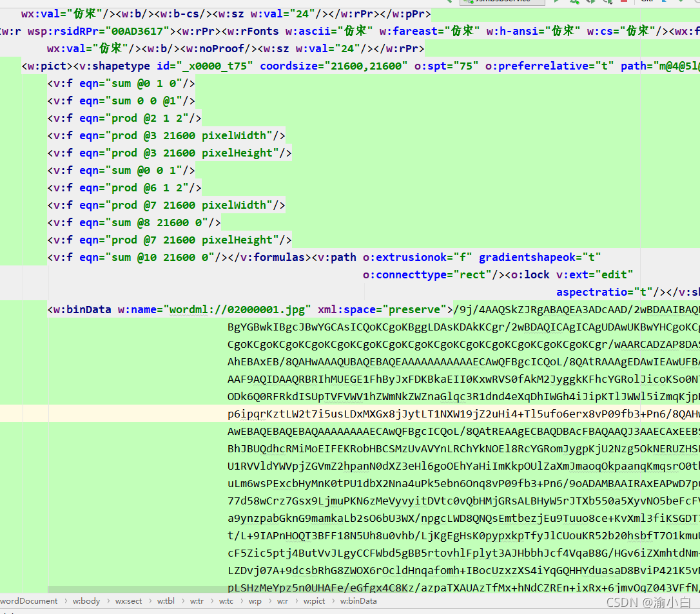Select the w:body breadcrumb item
Viewport: 700px width, 614px height.
pyautogui.click(x=86, y=601)
